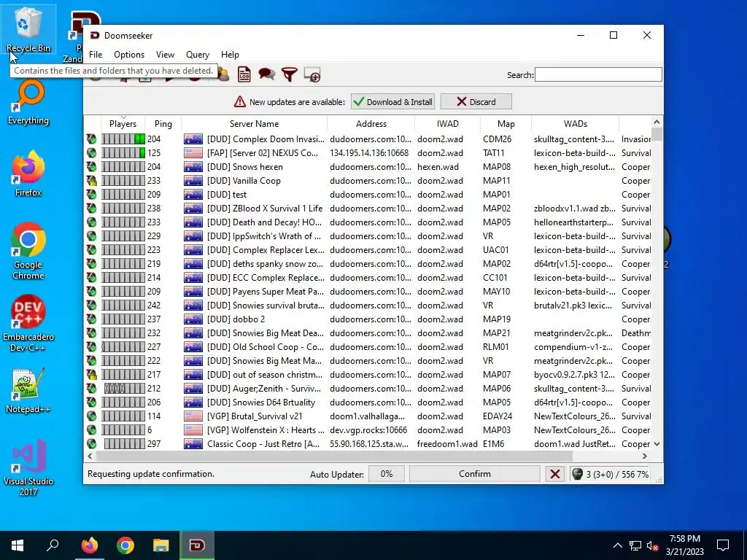Launch Firefox from the desktop

(x=28, y=174)
